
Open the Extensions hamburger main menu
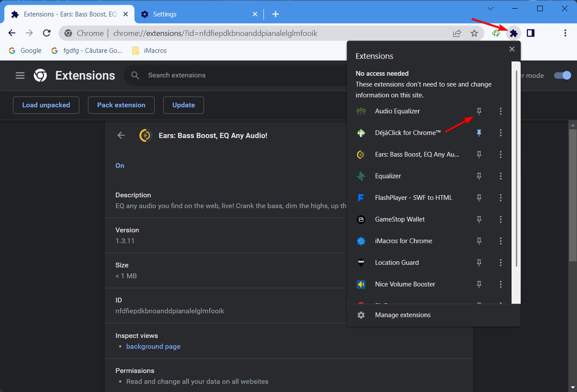(20, 75)
